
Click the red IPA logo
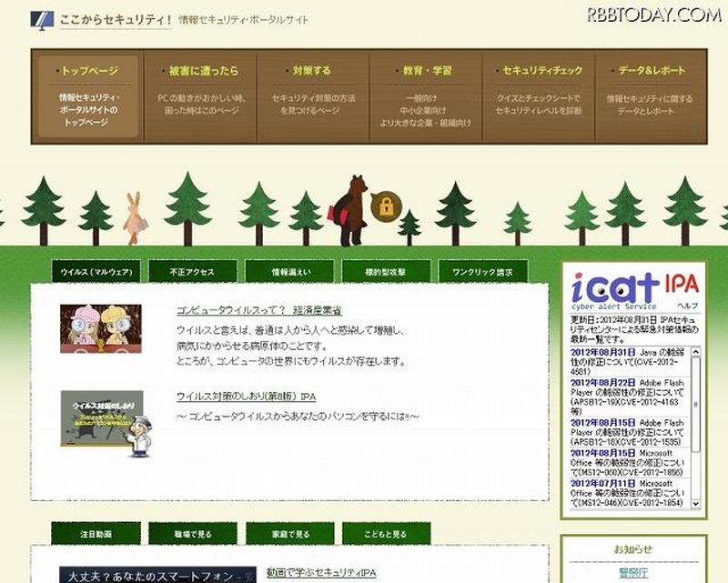682,283
